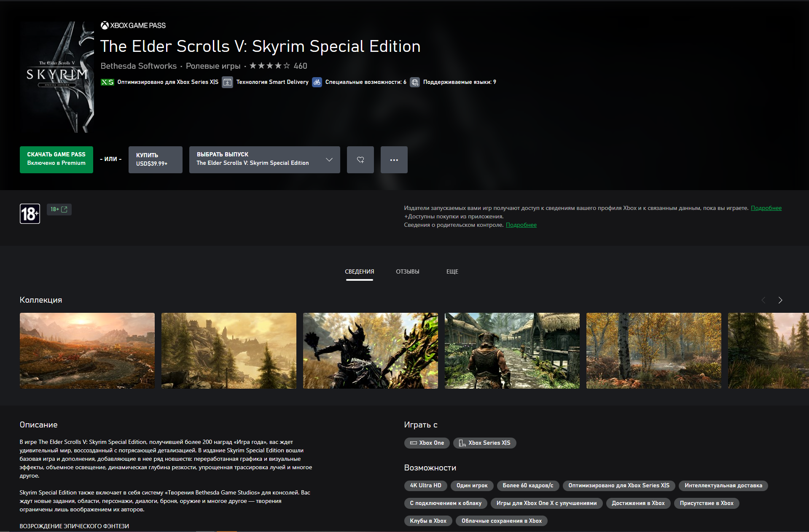The height and width of the screenshot is (532, 809).
Task: Click the Smart Delivery technology icon
Action: pos(228,82)
